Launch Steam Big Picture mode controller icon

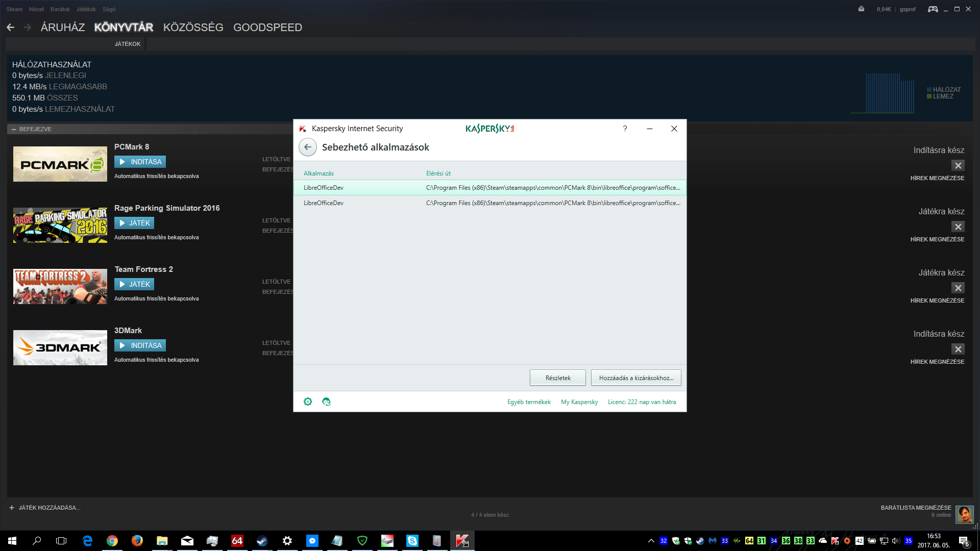tap(933, 9)
